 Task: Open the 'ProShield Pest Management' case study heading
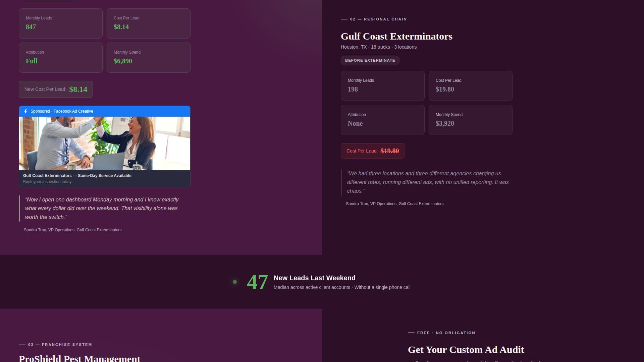pyautogui.click(x=79, y=358)
